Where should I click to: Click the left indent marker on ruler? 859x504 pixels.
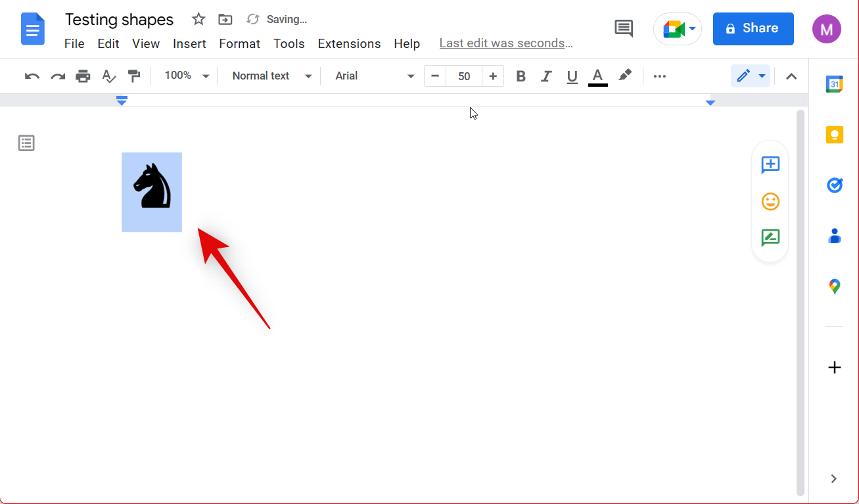(x=122, y=101)
